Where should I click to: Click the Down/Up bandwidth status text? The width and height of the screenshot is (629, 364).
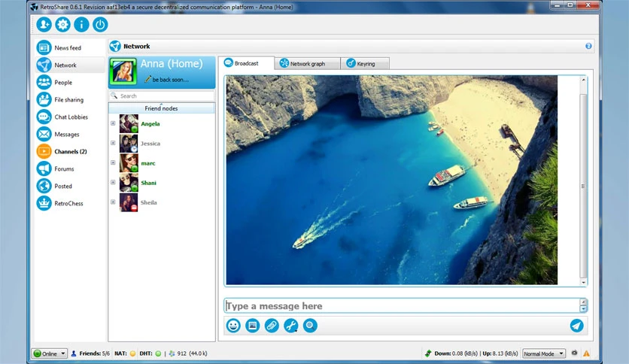tap(476, 353)
